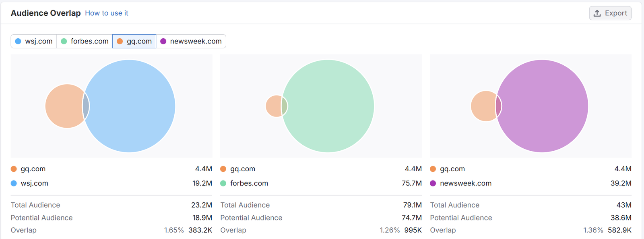Open the 'How to use it' link
Viewport: 644px width, 239px height.
pyautogui.click(x=106, y=13)
